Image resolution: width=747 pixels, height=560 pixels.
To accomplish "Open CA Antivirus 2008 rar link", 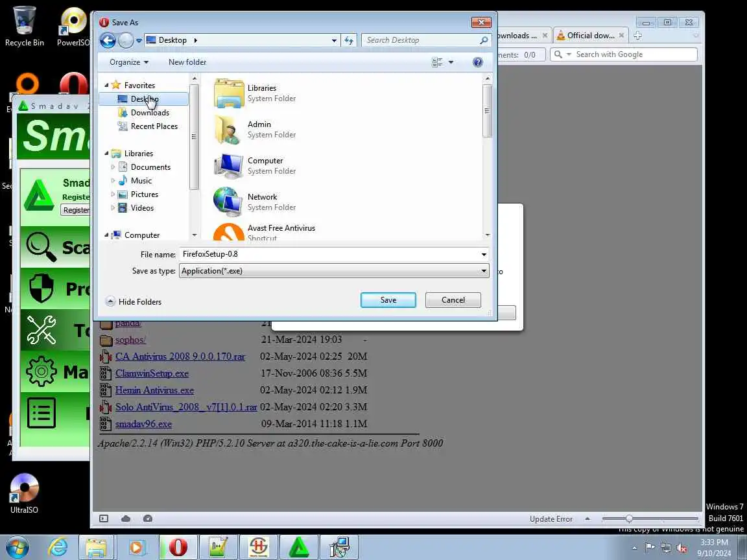I will coord(180,356).
